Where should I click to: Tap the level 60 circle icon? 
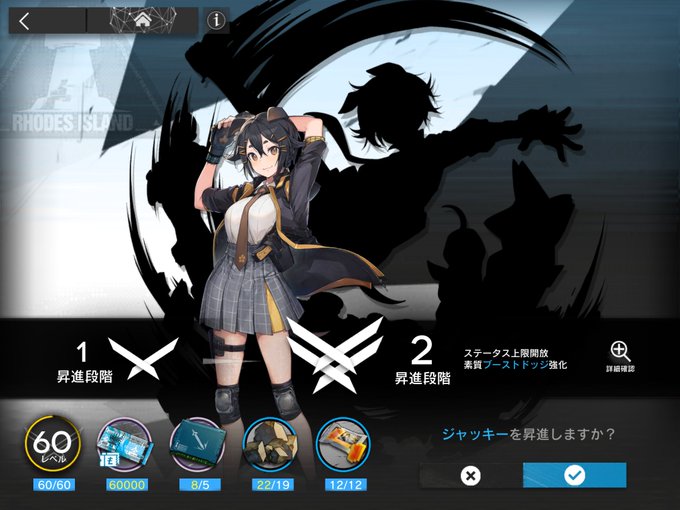[x=52, y=444]
